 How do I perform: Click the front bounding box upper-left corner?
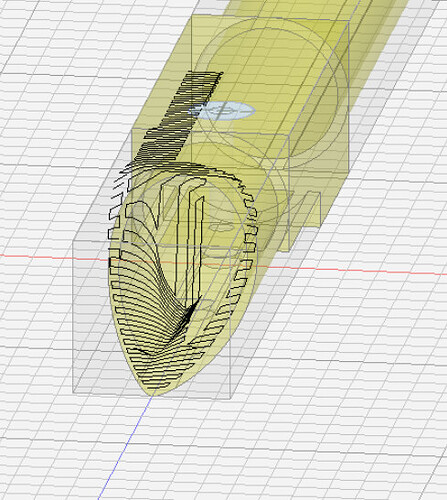[x=73, y=241]
